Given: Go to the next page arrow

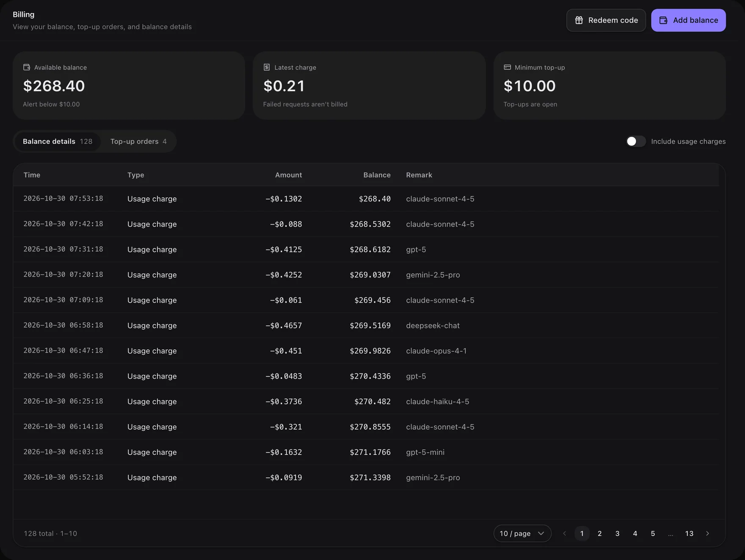Looking at the screenshot, I should (x=707, y=533).
